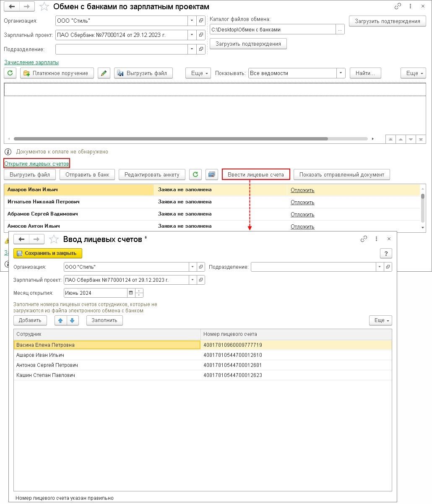The width and height of the screenshot is (432, 504).
Task: Move the employee row down with the blue arrow
Action: coord(72,320)
